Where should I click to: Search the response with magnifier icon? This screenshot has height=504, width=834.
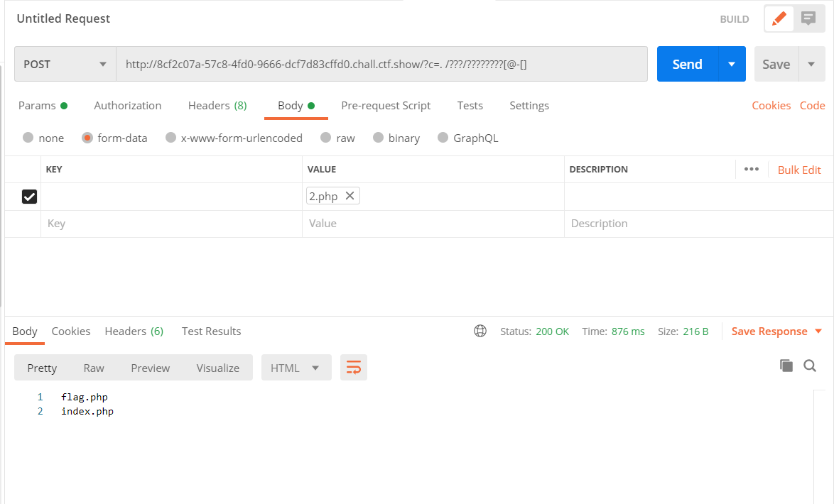point(810,366)
